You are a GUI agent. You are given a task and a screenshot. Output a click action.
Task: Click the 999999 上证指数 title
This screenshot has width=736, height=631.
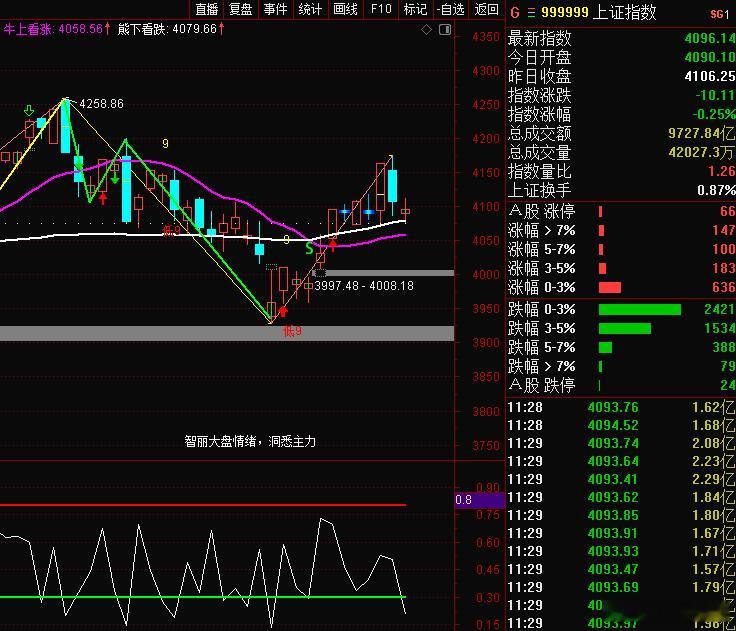click(598, 13)
